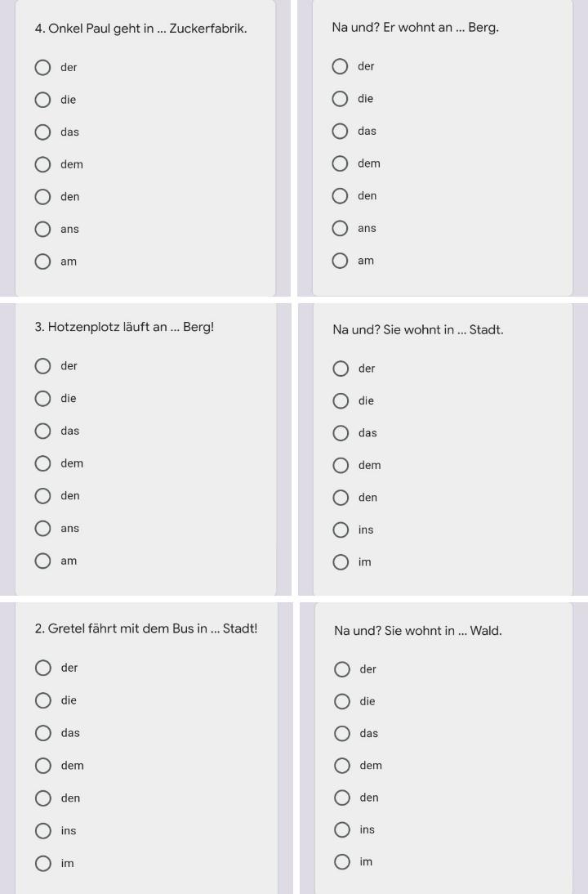Choose 'den' for Hotzenplotz läuft an Berg

tap(42, 496)
